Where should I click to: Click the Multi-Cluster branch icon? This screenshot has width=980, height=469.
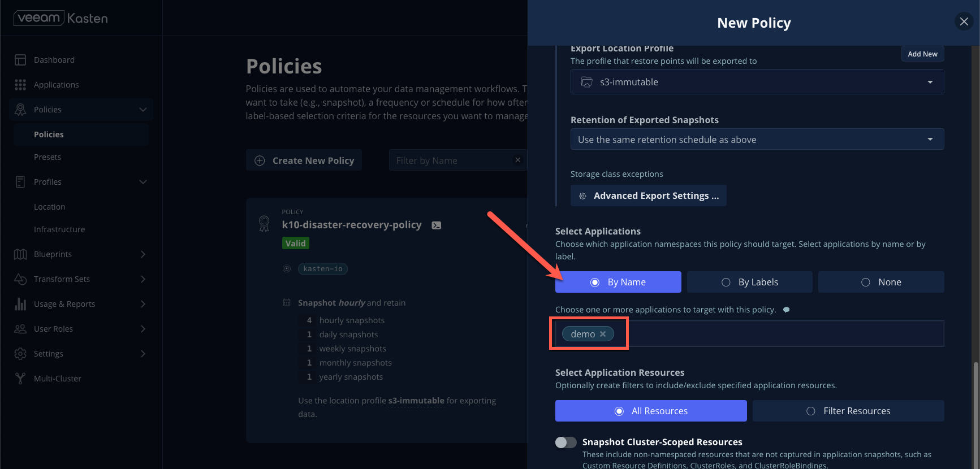point(20,379)
